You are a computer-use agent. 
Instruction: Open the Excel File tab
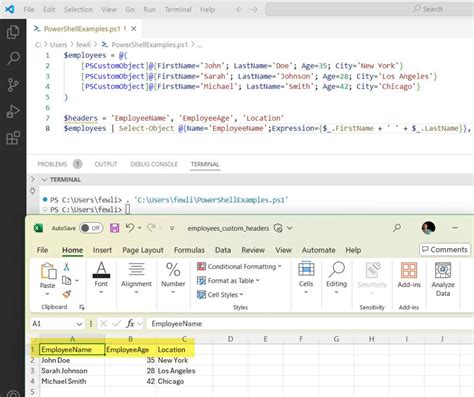[x=42, y=250]
